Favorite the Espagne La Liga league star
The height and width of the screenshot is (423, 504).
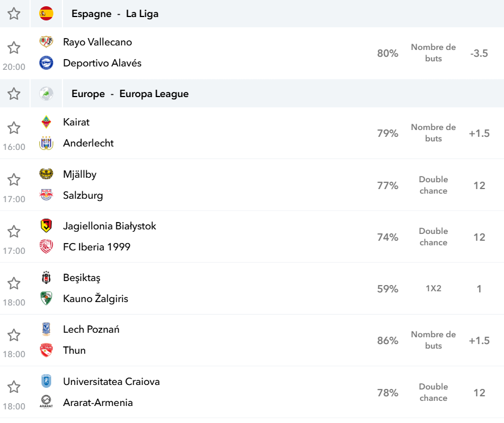click(14, 14)
